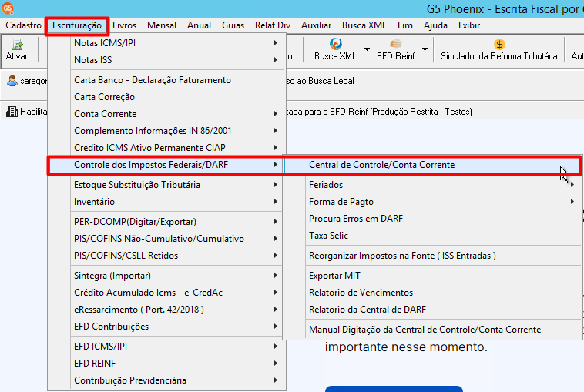584x392 pixels.
Task: Expand the EFD Reinf dropdown arrow
Action: pyautogui.click(x=425, y=49)
